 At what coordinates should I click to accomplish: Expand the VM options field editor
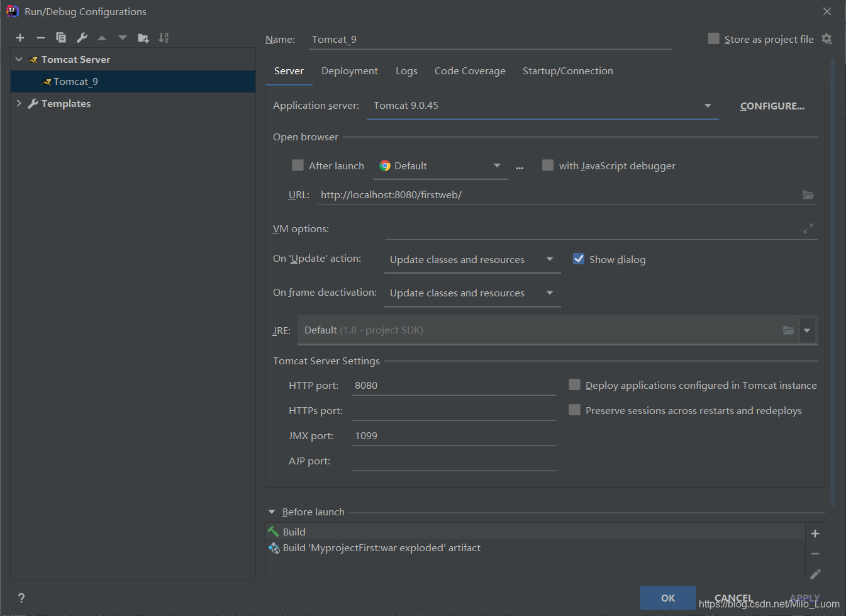(808, 229)
